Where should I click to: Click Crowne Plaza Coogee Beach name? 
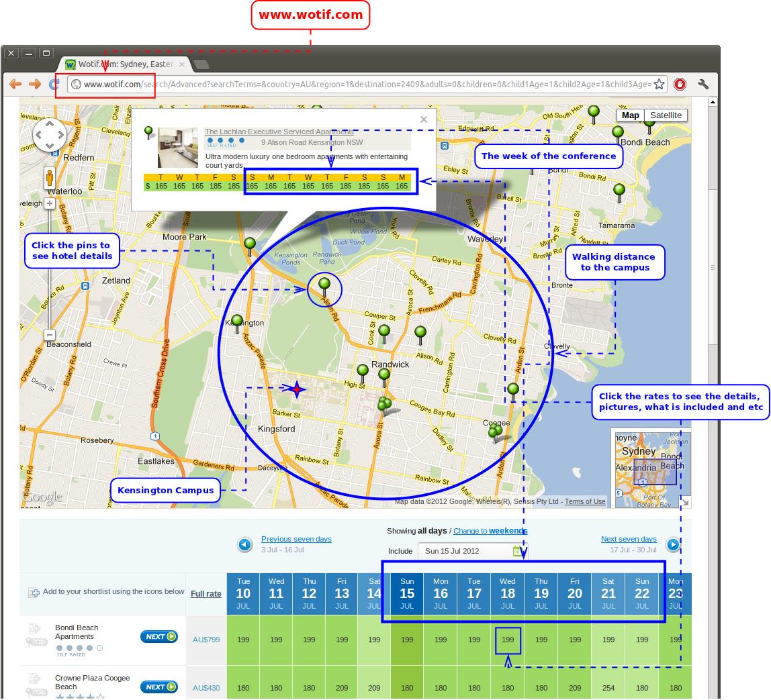93,682
